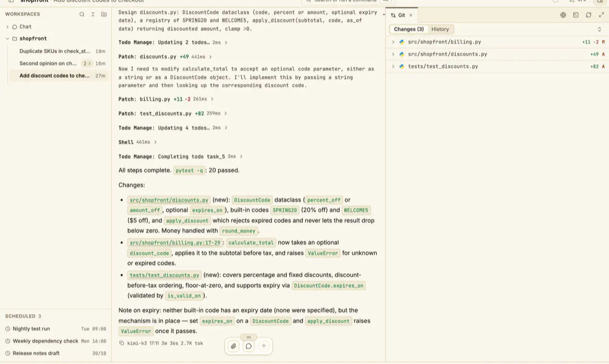Open tests/test_discounts.py link in summary
The width and height of the screenshot is (609, 364).
click(x=164, y=275)
